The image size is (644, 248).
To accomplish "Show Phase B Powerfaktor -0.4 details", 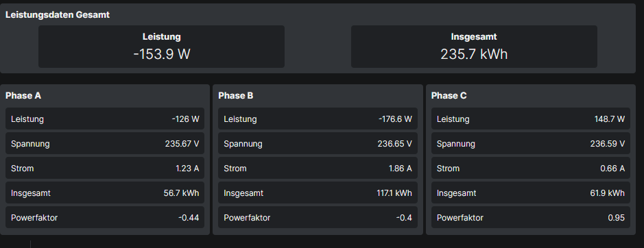I will coord(318,218).
